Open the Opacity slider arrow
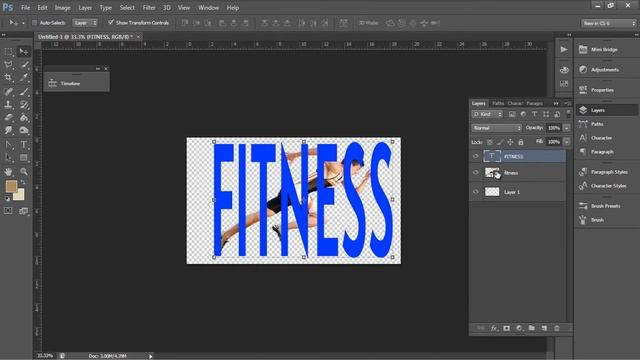Image resolution: width=640 pixels, height=360 pixels. tap(567, 128)
